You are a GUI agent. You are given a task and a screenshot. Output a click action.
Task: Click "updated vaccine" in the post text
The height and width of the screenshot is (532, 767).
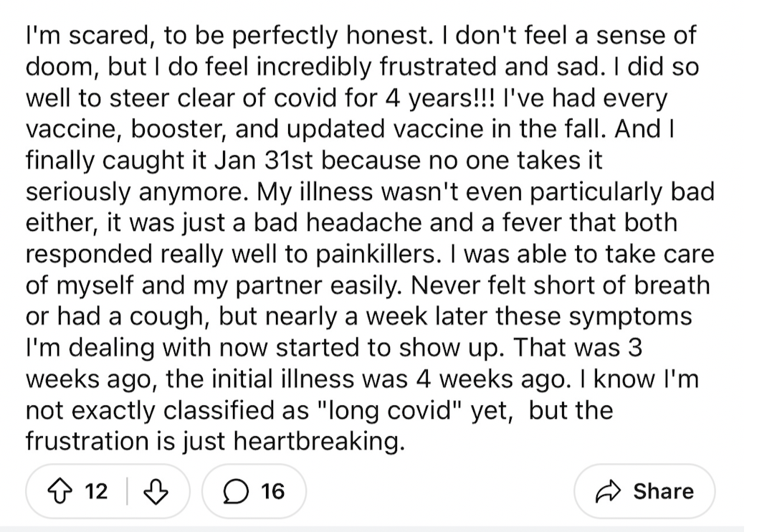392,129
